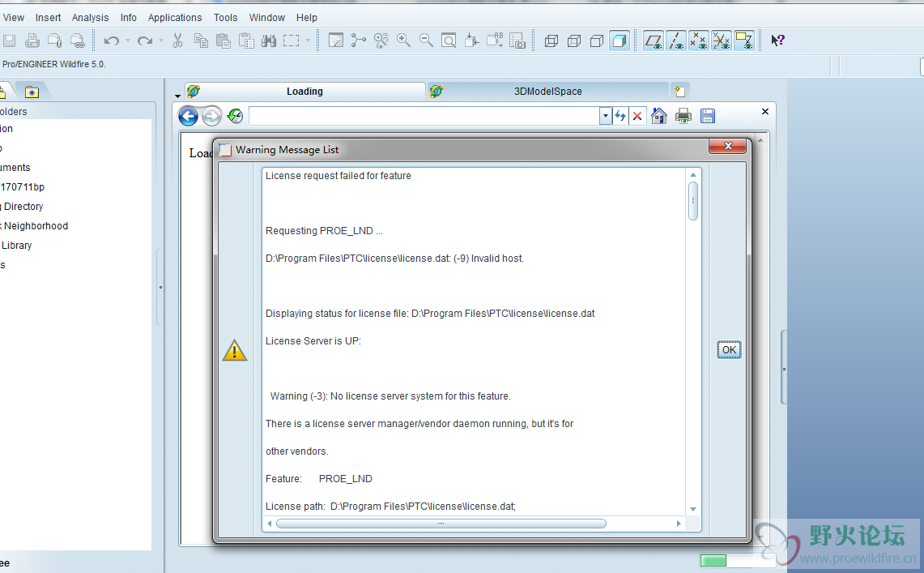924x573 pixels.
Task: Click the Redo arrow icon
Action: 144,41
